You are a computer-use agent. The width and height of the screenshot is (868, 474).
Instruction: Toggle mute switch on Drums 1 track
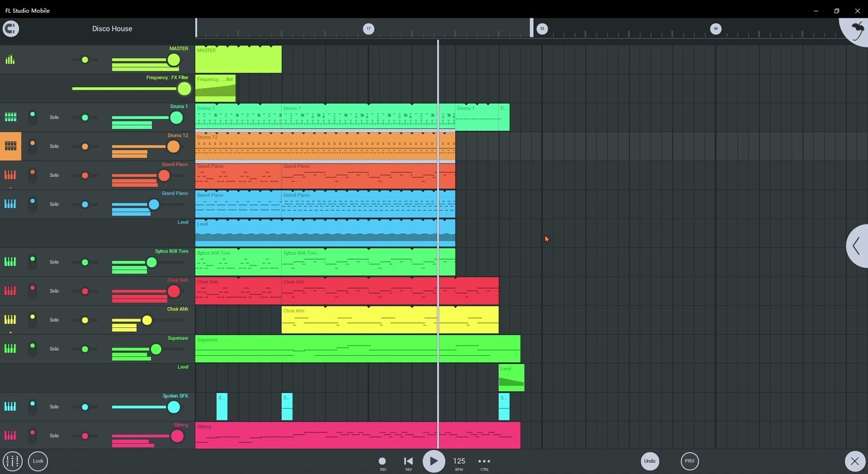[x=32, y=117]
